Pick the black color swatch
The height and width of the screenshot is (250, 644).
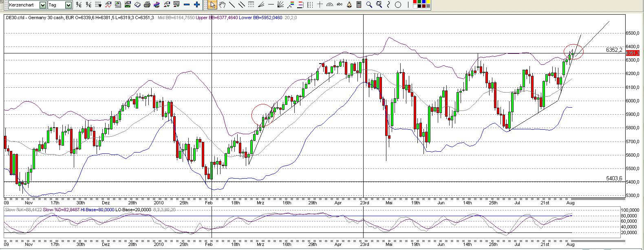point(419,6)
